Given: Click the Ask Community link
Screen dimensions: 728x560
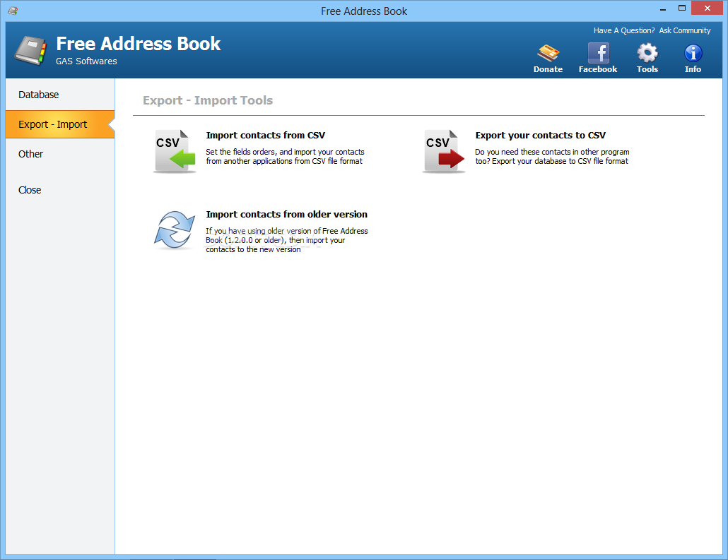Looking at the screenshot, I should pyautogui.click(x=685, y=30).
